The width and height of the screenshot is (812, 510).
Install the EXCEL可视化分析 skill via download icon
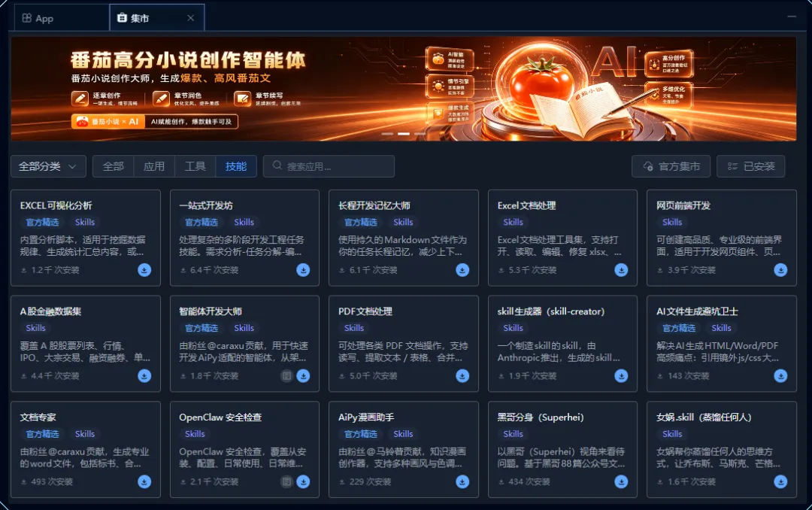144,270
